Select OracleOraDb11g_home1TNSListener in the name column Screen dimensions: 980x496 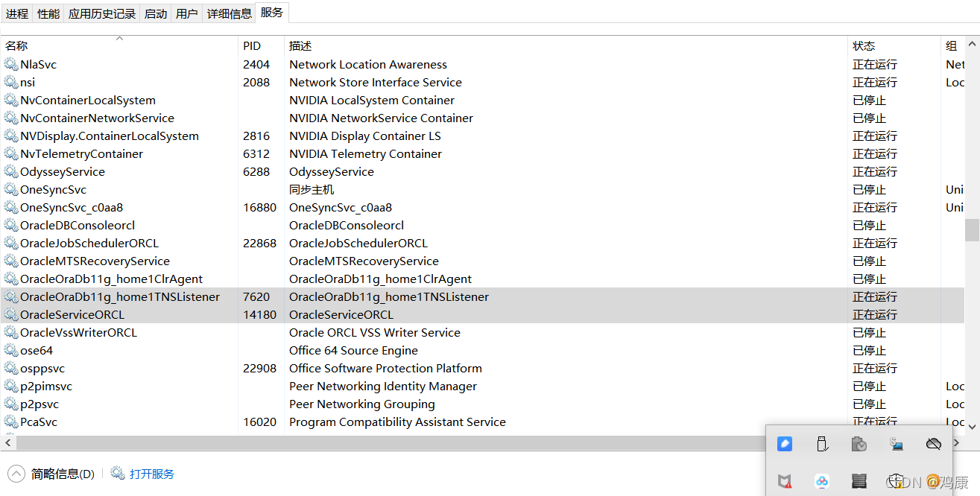click(120, 297)
